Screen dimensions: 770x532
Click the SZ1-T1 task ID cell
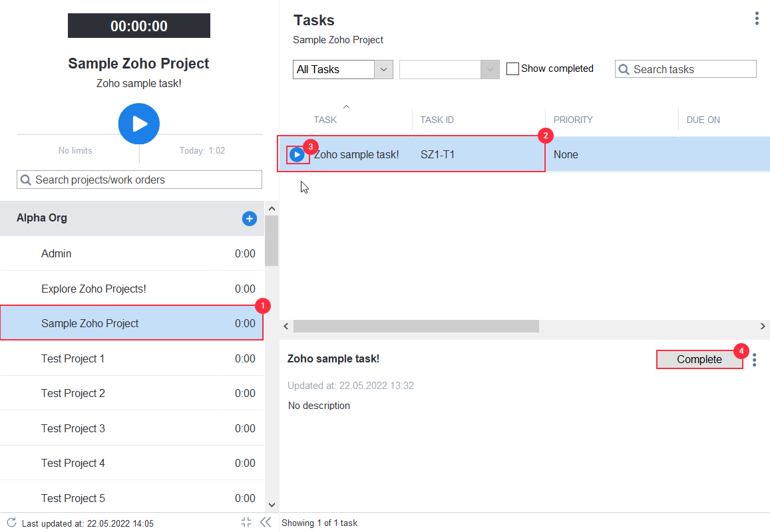click(x=437, y=154)
